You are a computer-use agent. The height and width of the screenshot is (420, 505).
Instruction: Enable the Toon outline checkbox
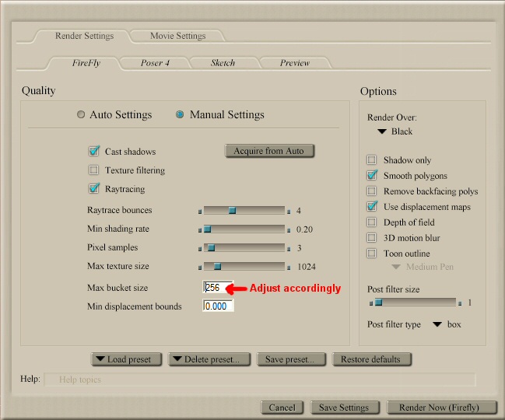(372, 254)
